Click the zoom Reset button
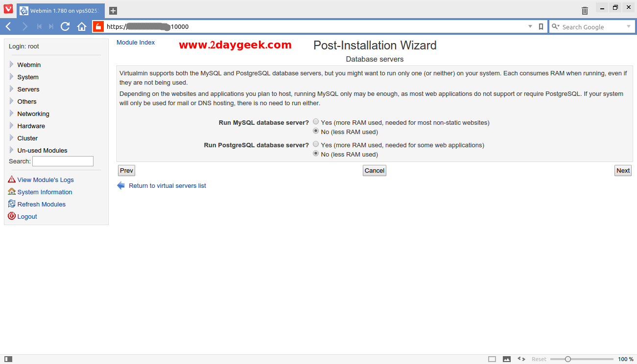The image size is (637, 364). (x=539, y=359)
